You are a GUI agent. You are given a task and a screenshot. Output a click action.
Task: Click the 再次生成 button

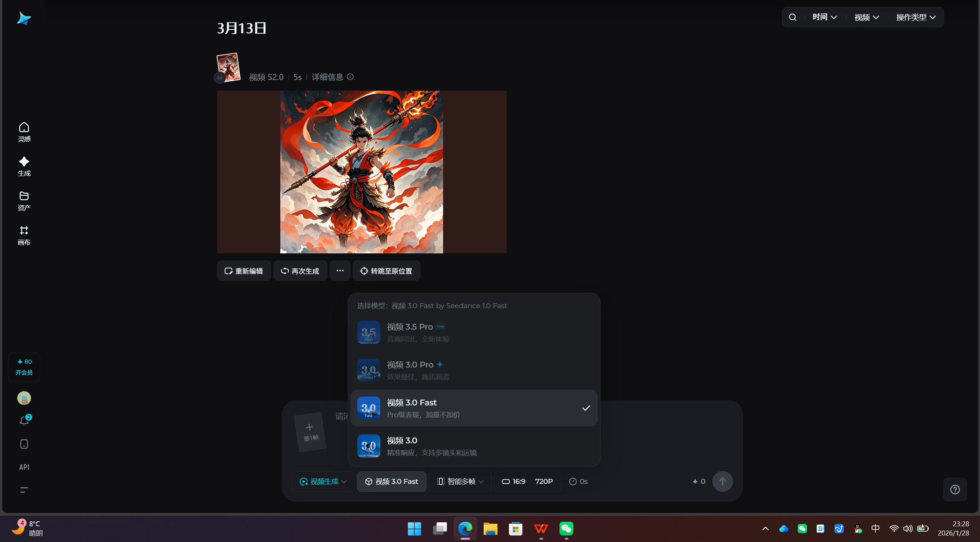[x=300, y=271]
